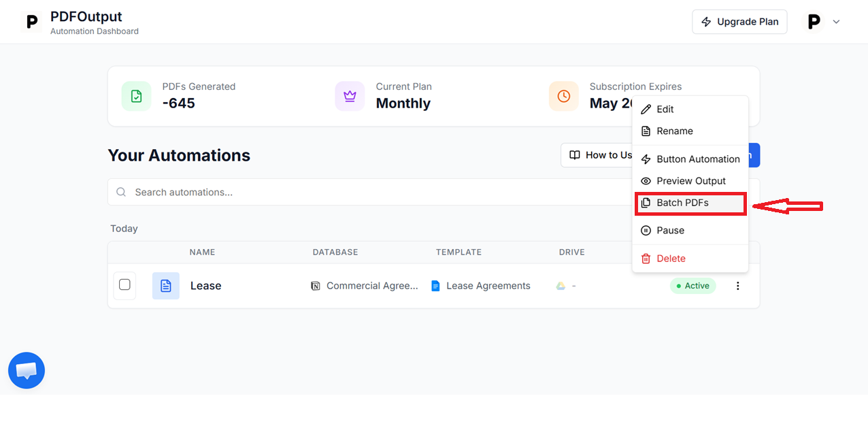This screenshot has height=441, width=868.
Task: Click the Active status badge
Action: point(692,286)
